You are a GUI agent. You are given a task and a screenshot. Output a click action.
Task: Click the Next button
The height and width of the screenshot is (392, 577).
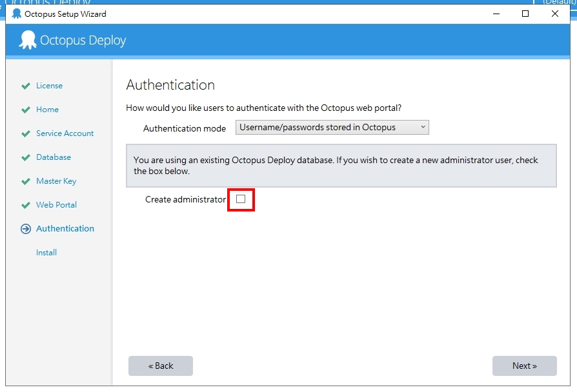coord(524,366)
